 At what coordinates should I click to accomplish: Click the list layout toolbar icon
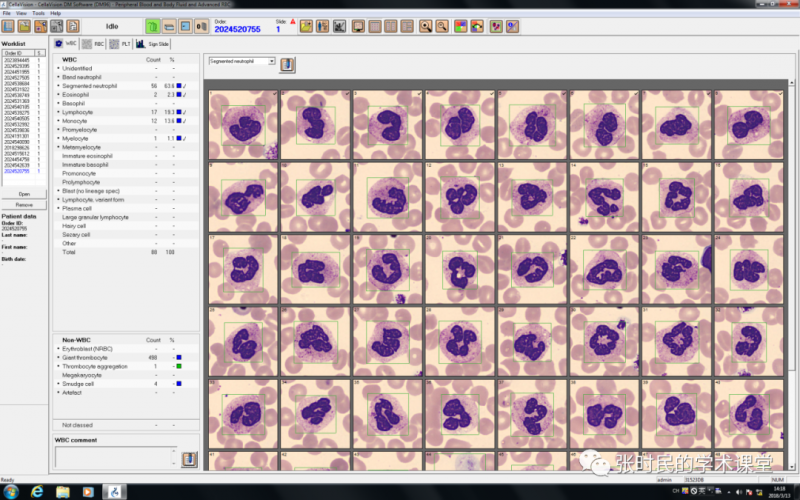click(x=407, y=26)
